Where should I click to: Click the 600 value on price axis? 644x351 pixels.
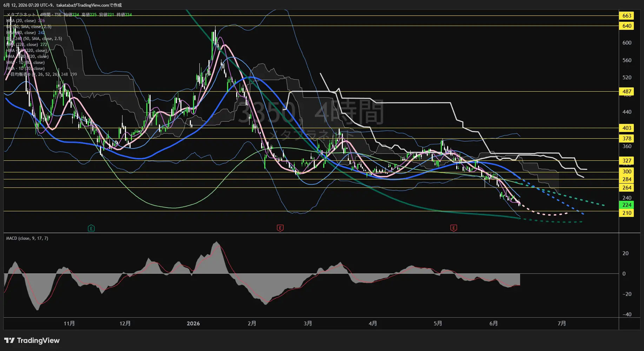(x=627, y=43)
